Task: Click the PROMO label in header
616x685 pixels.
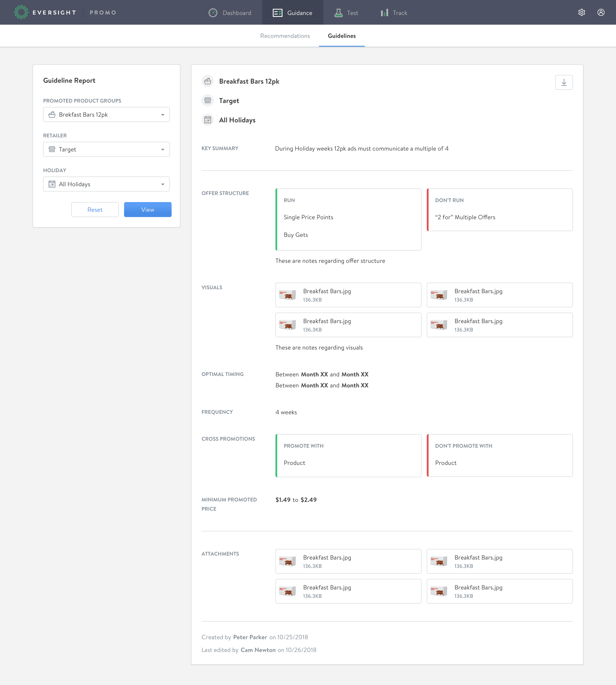Action: coord(103,13)
